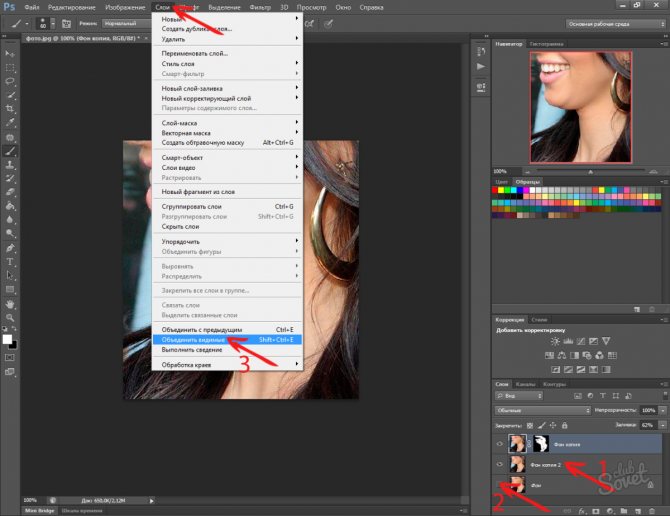Screen dimensions: 670x516
Task: Select the Horizontal Type tool
Action: click(x=10, y=262)
